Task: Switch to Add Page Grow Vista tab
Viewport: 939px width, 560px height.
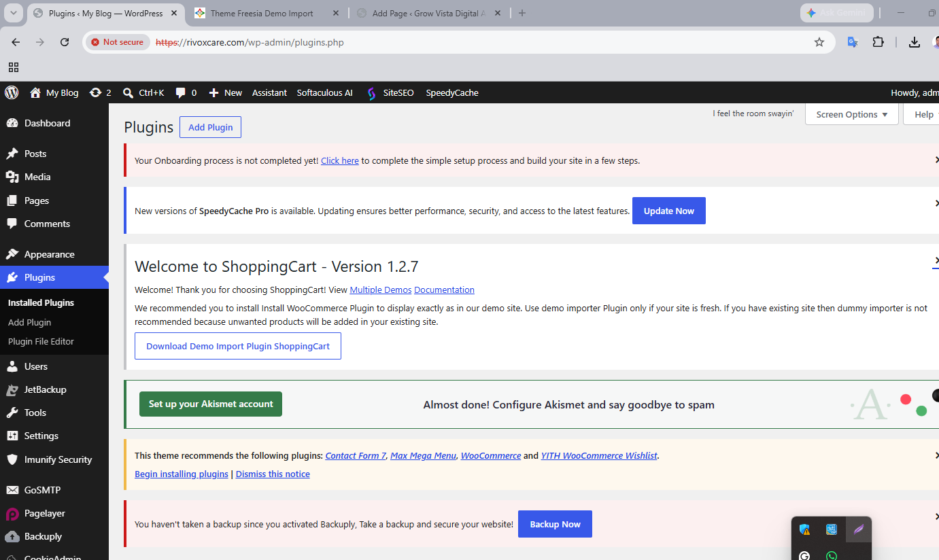Action: point(428,13)
